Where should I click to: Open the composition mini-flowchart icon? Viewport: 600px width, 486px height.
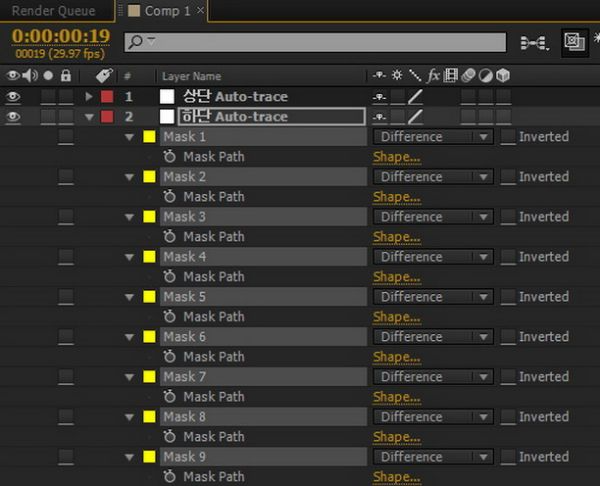534,42
